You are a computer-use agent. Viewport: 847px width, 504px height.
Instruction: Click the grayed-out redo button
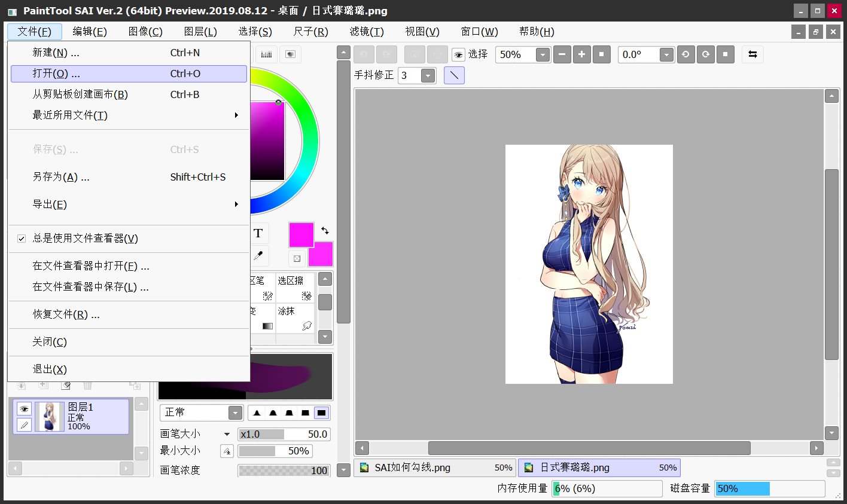tap(386, 54)
